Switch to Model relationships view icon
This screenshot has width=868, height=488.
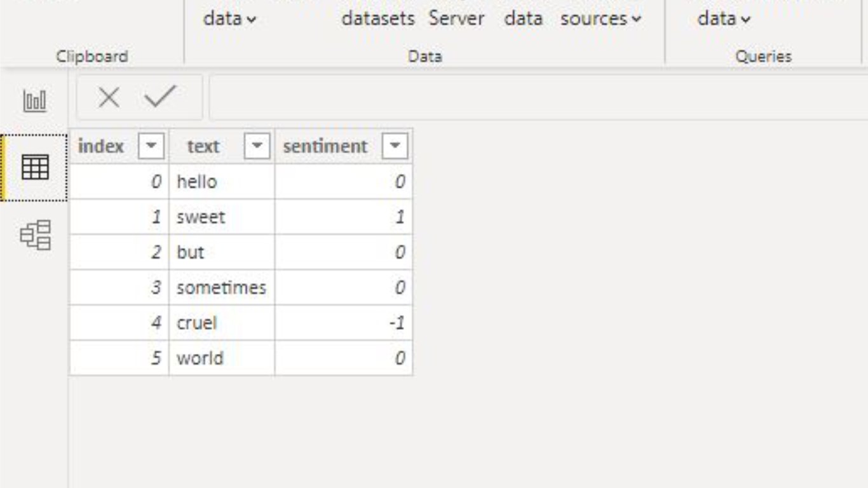pyautogui.click(x=35, y=235)
